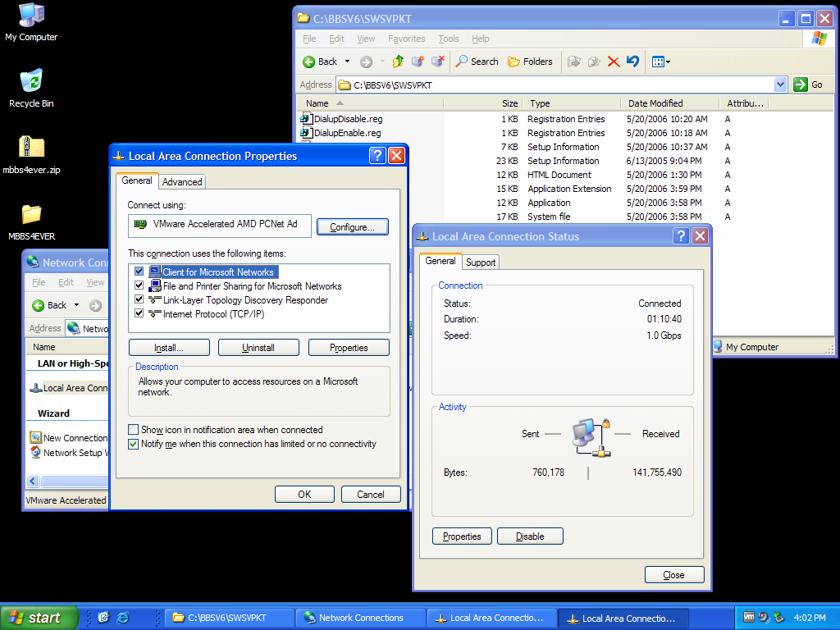Select the Recycle Bin desktop icon
Viewport: 840px width, 630px height.
coord(31,82)
